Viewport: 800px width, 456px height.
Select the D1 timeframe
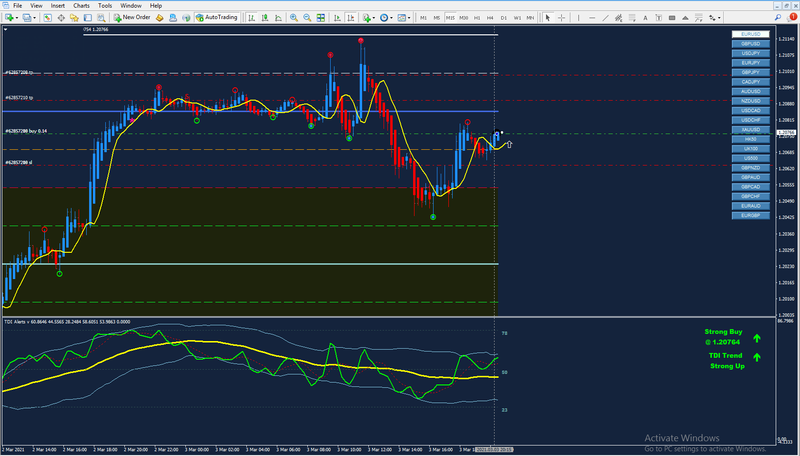coord(504,18)
